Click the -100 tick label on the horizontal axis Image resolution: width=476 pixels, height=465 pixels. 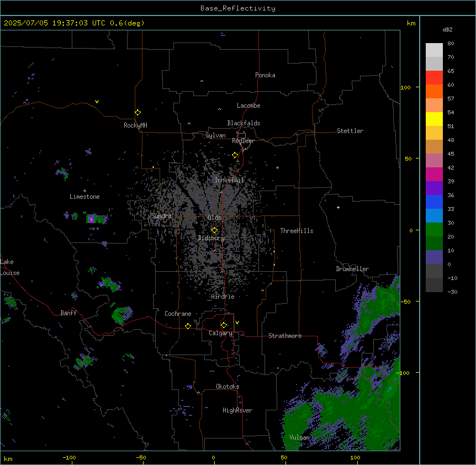[69, 457]
